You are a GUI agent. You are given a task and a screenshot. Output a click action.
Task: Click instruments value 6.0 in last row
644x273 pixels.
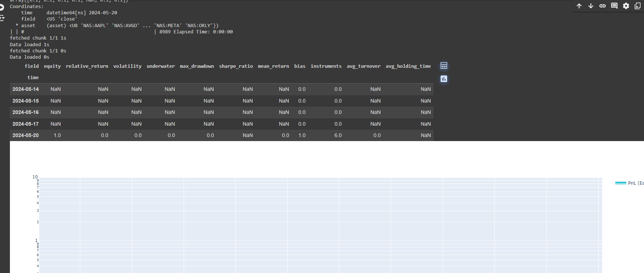338,136
